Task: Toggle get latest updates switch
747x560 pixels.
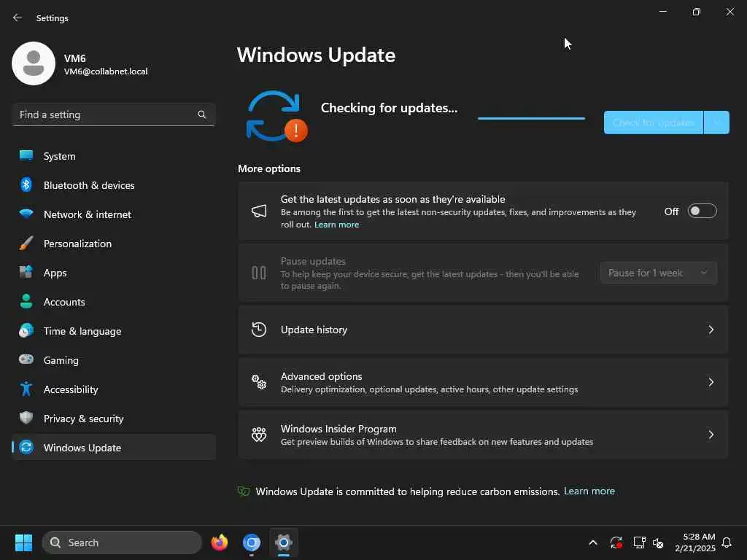Action: point(702,211)
